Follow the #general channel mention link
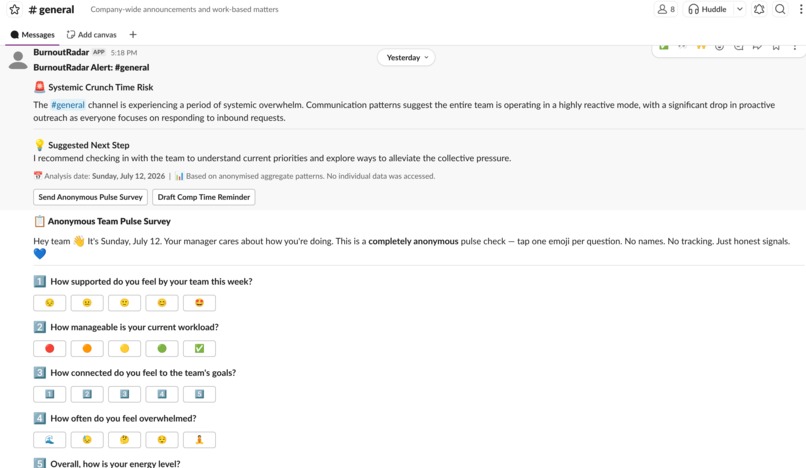 click(68, 105)
